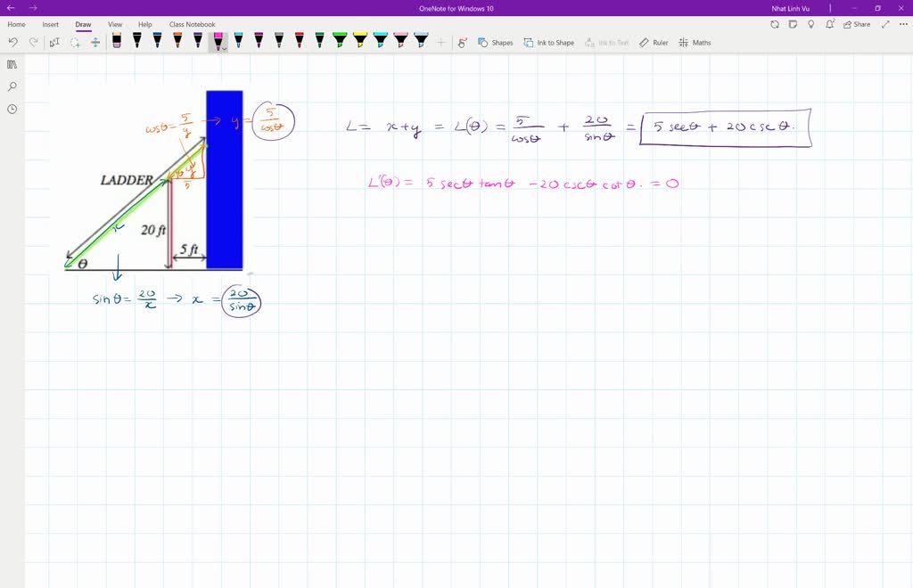Activate Ink to Shape conversion
913x588 pixels.
[548, 42]
